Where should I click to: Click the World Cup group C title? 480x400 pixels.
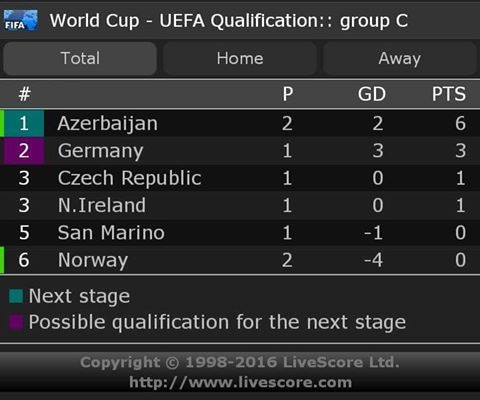pos(229,21)
